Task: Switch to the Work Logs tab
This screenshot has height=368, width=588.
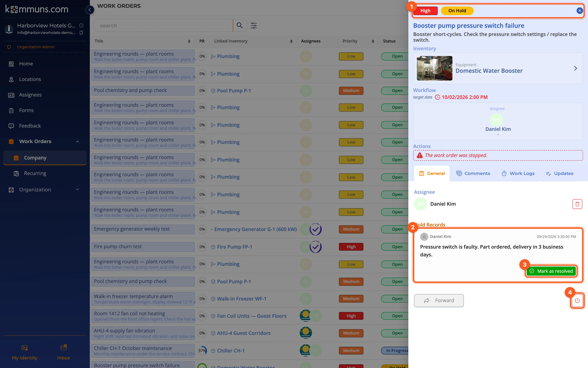Action: pos(518,174)
